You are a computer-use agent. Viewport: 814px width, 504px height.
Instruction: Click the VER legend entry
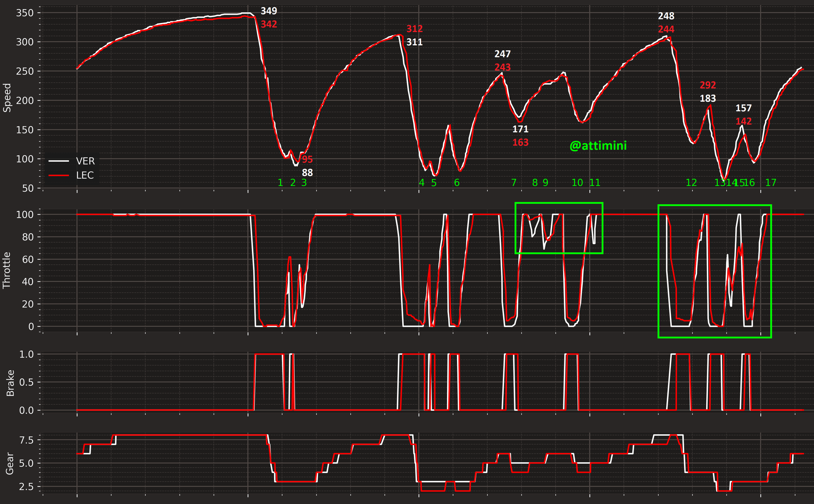72,161
